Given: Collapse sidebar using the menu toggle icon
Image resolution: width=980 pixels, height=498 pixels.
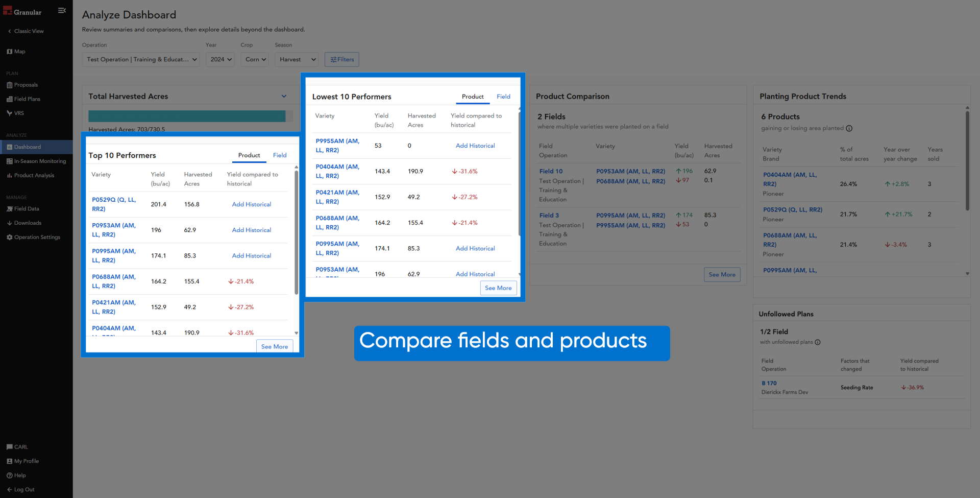Looking at the screenshot, I should pos(62,10).
